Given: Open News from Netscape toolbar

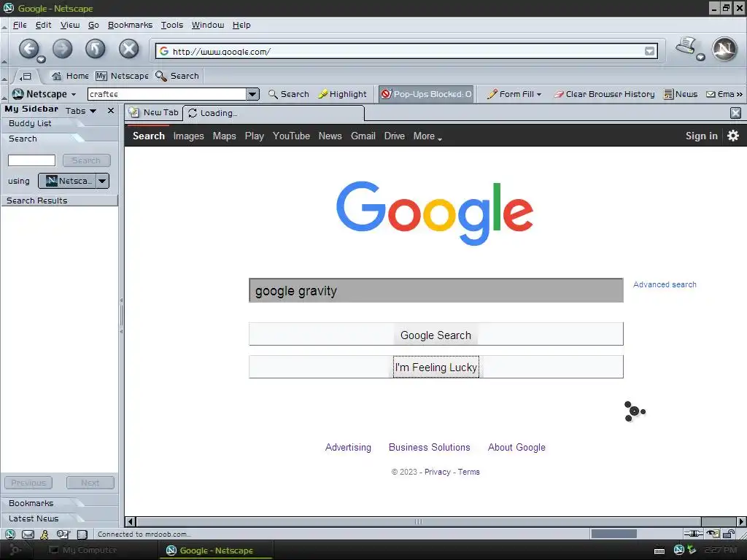Looking at the screenshot, I should tap(681, 94).
